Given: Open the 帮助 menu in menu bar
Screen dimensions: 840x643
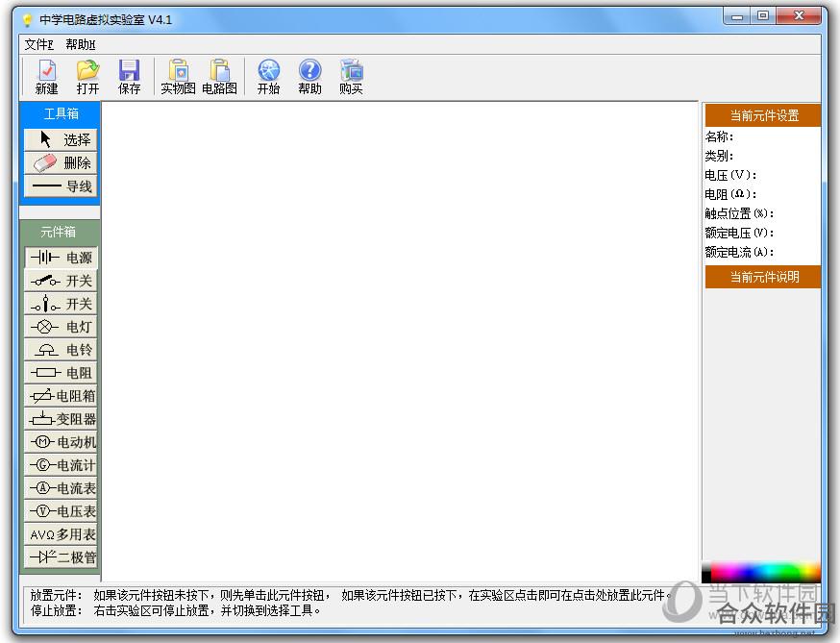Looking at the screenshot, I should coord(81,44).
